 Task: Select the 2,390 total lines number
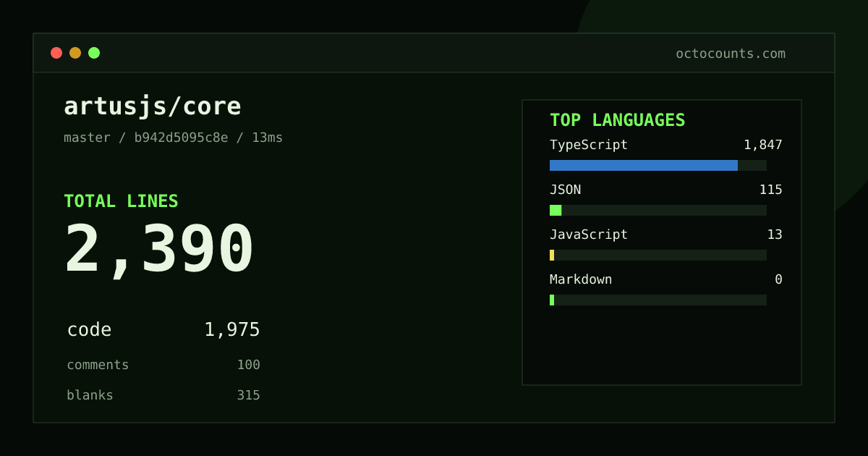[x=159, y=250]
